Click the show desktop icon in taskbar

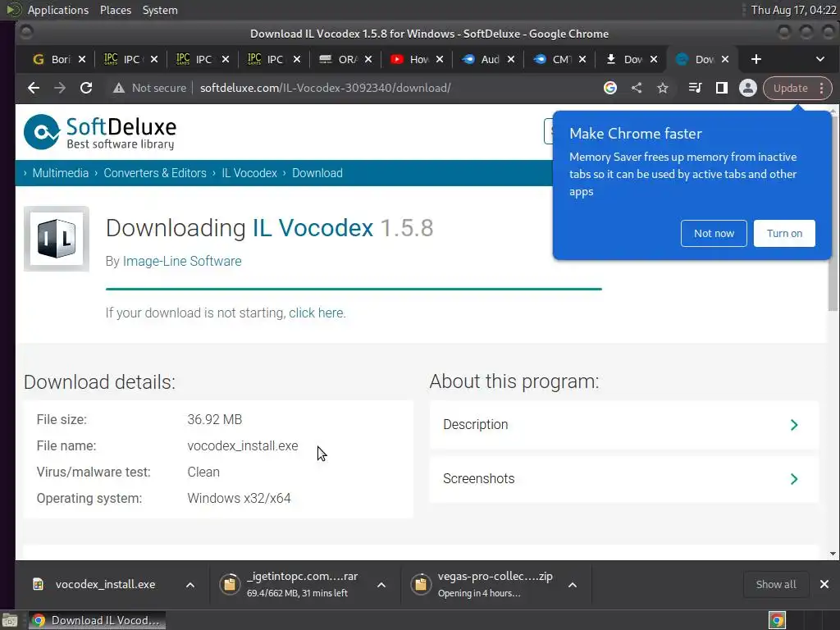[10, 620]
